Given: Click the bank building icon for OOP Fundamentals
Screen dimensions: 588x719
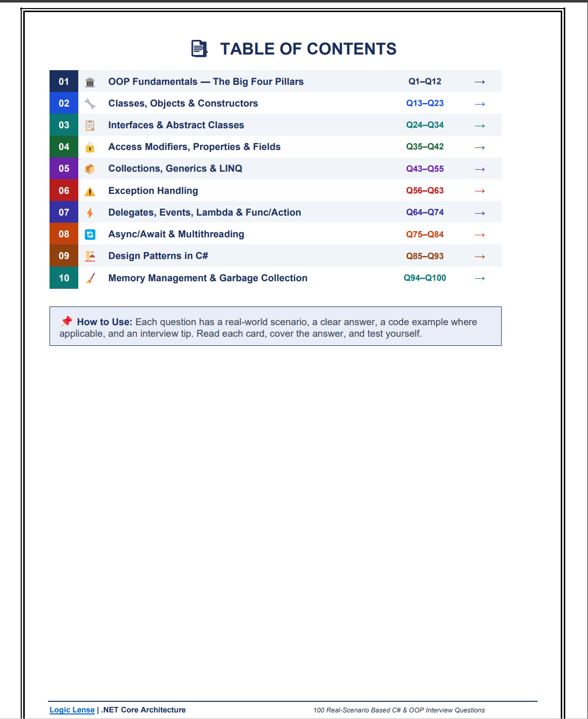Looking at the screenshot, I should pos(90,82).
